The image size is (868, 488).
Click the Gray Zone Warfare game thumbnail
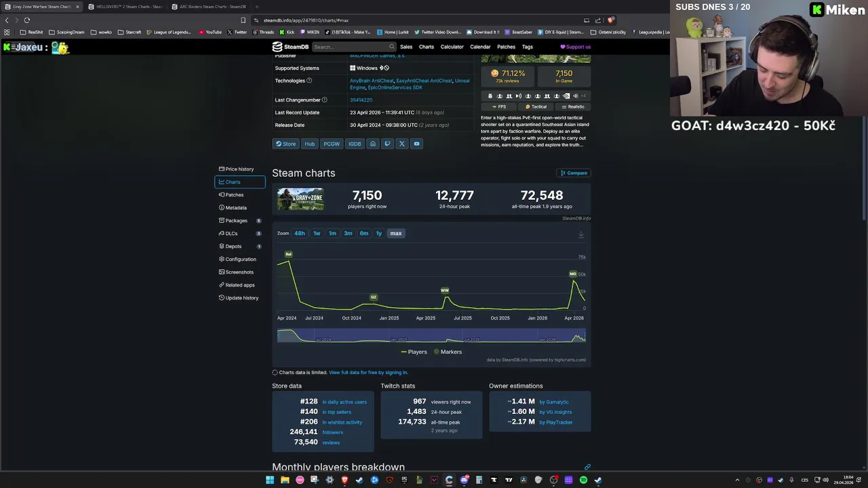pyautogui.click(x=300, y=199)
